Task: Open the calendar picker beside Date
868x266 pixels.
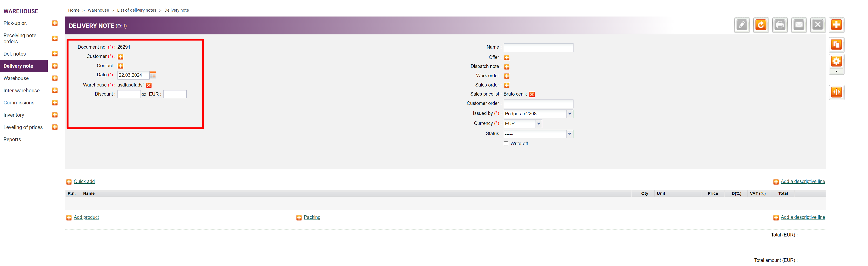Action: [x=153, y=75]
